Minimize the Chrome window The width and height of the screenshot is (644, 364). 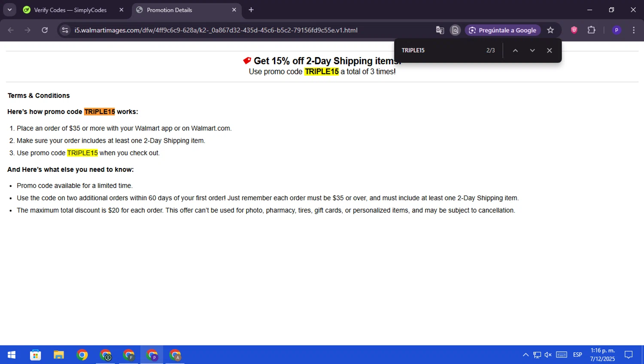click(590, 10)
